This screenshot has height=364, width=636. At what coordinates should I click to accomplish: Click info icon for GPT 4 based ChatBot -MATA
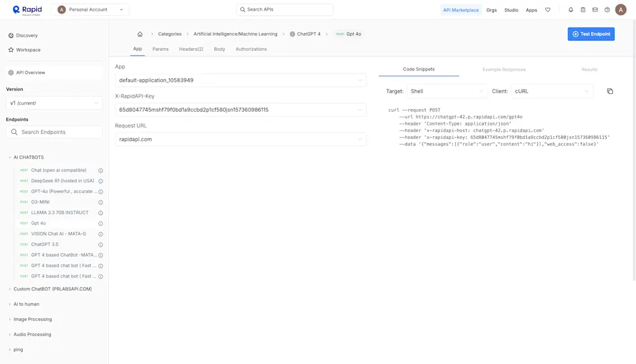point(101,256)
